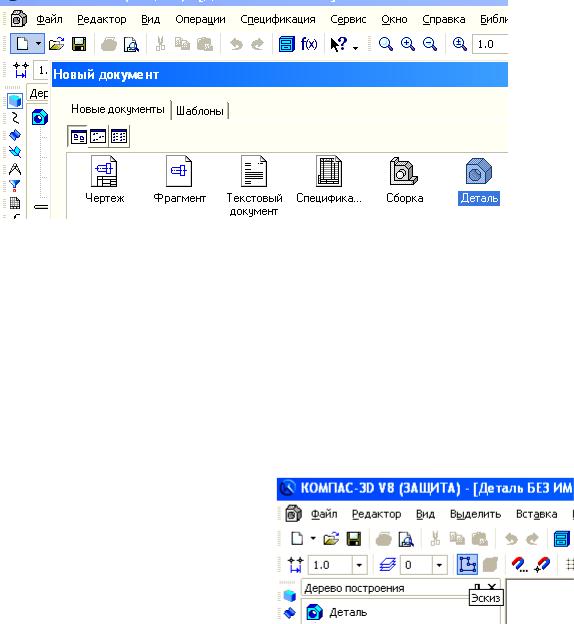Choose the Чертеж document type

104,171
